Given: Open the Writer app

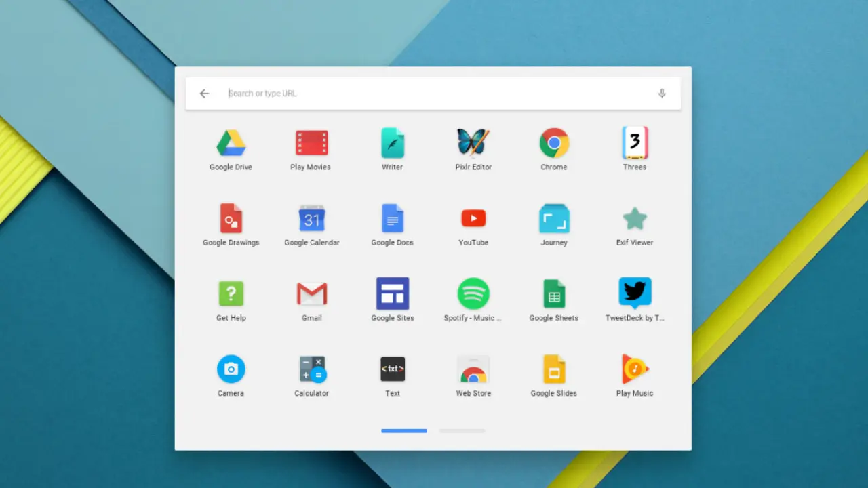Looking at the screenshot, I should 392,144.
